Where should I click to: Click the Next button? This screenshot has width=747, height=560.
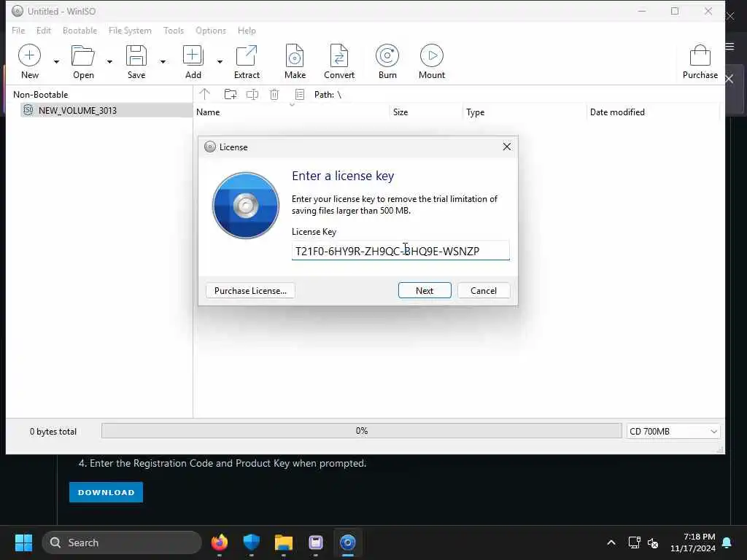coord(425,290)
